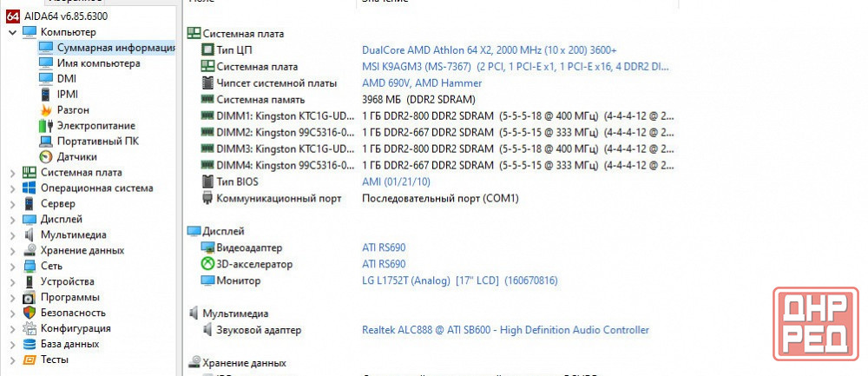Click the Датчики gauge icon
This screenshot has height=376, width=868.
(47, 156)
